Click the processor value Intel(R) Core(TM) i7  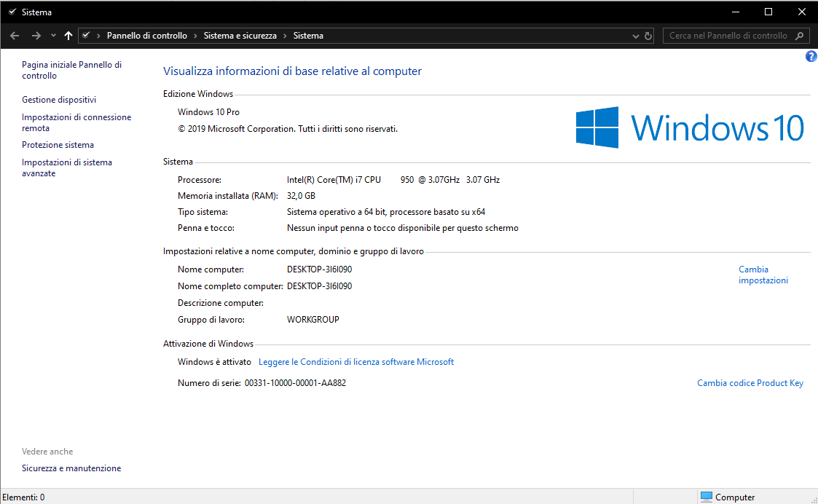[x=393, y=180]
